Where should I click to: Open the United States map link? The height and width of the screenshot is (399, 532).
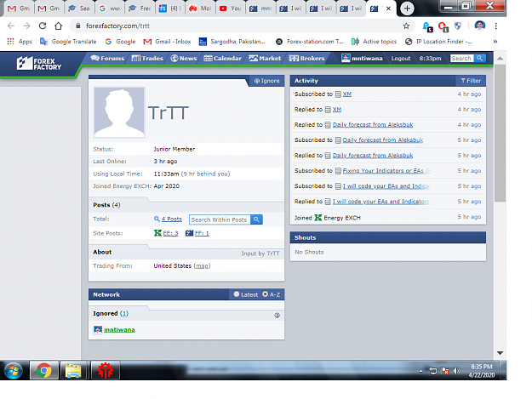pos(202,266)
